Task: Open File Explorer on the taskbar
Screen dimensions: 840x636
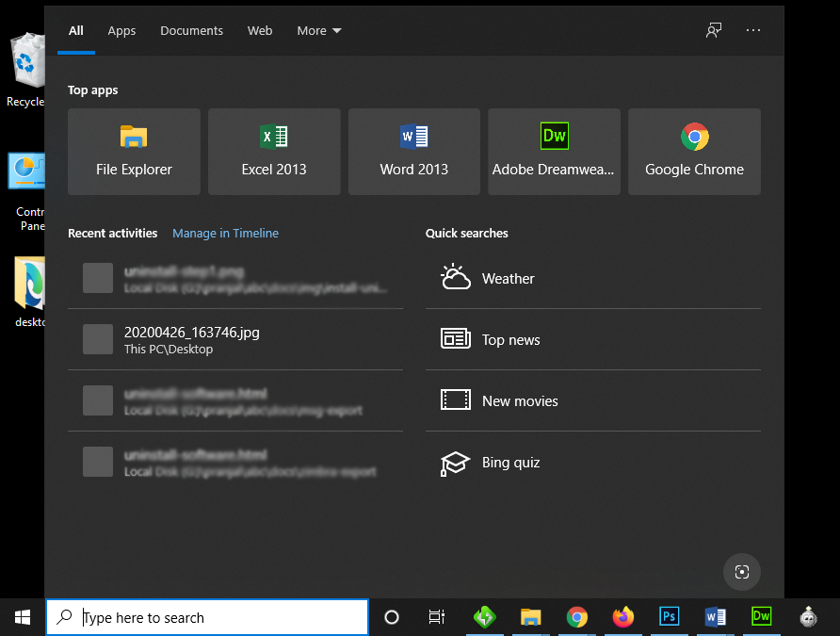Action: tap(531, 617)
